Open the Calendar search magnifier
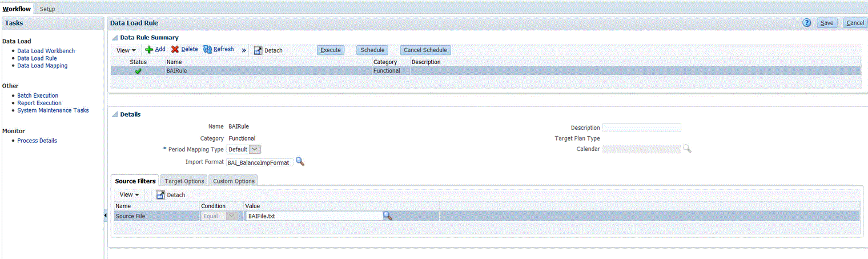This screenshot has height=259, width=868. click(x=687, y=149)
